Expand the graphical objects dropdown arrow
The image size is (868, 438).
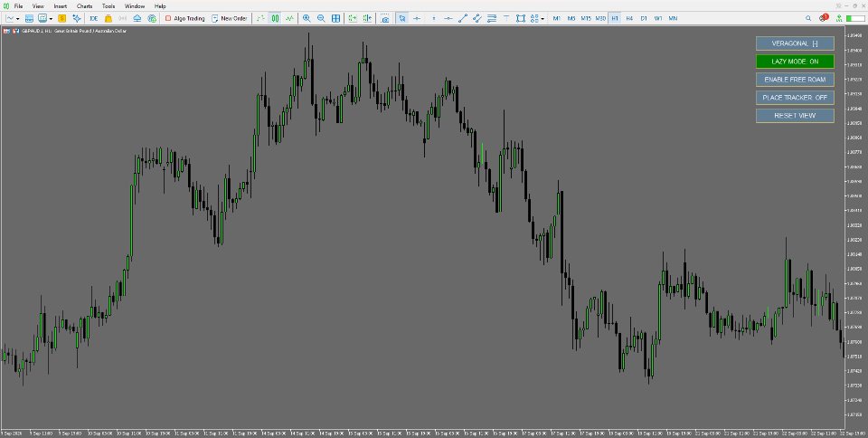(542, 18)
